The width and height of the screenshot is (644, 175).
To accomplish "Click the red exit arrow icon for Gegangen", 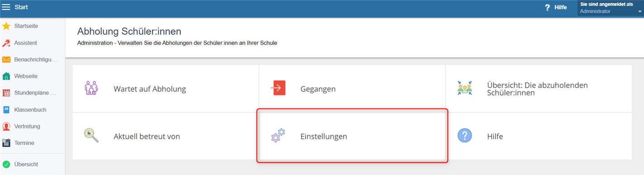I will pos(278,88).
